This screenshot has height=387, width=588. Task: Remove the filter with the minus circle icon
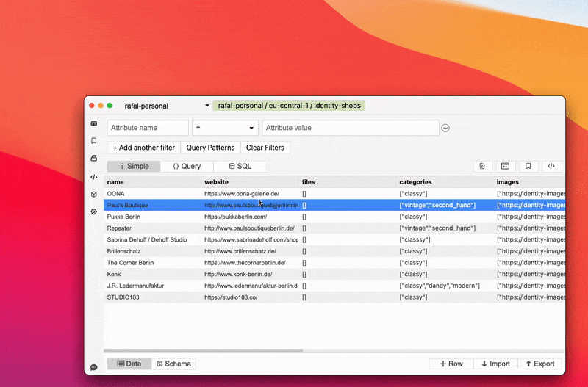445,128
